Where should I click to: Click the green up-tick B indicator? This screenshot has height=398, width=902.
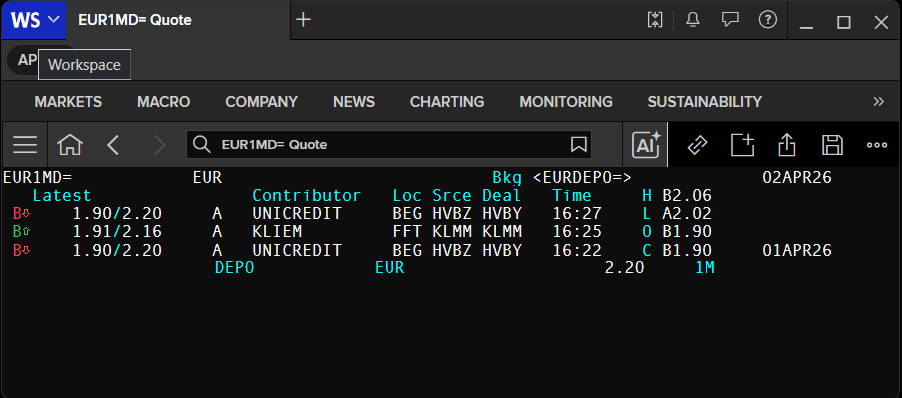coord(22,232)
